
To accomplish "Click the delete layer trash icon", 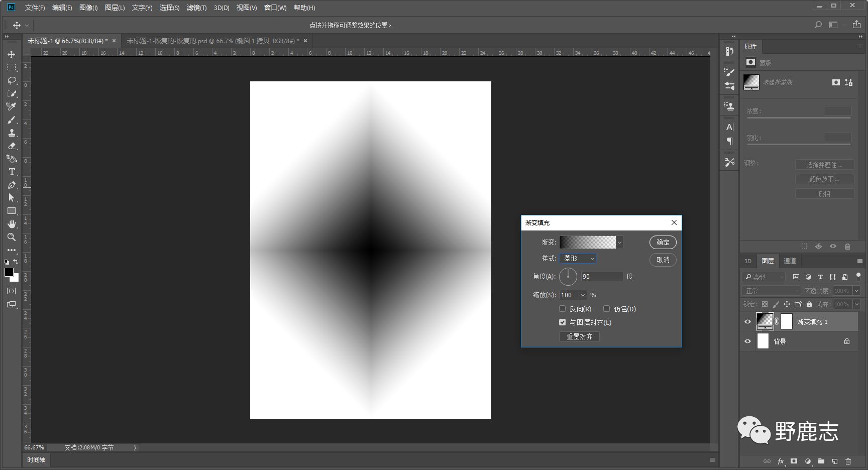I will pos(848,461).
